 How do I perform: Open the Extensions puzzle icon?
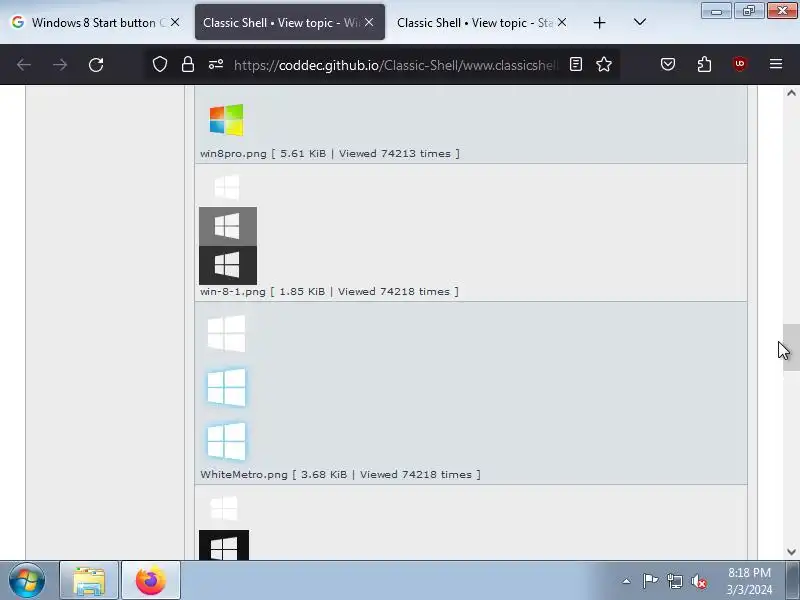pyautogui.click(x=704, y=64)
